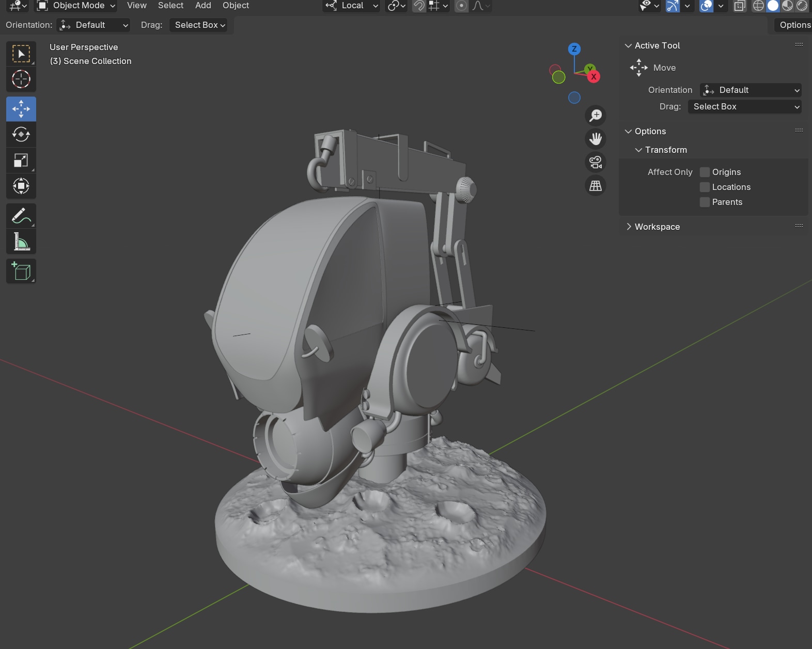Open object visibility and selectability popover
This screenshot has height=649, width=812.
click(x=649, y=6)
